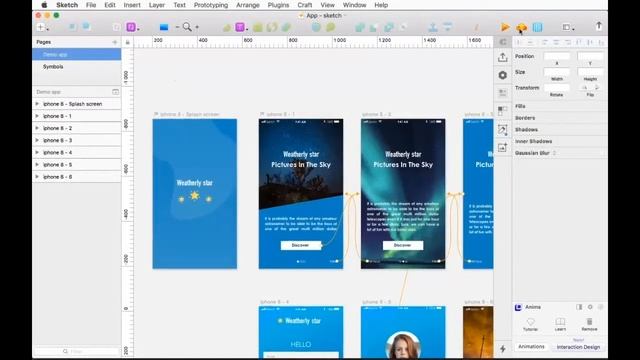The height and width of the screenshot is (360, 640).
Task: Select the Symbols page
Action: pyautogui.click(x=77, y=67)
